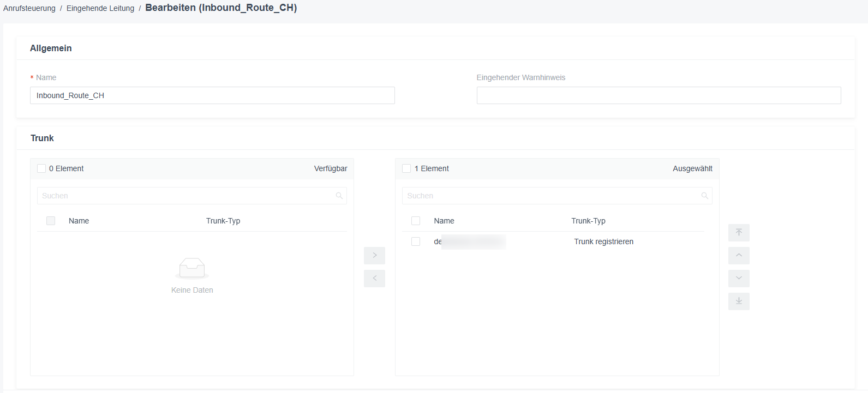Click left arrow to remove trunks from selected
868x393 pixels.
[374, 279]
